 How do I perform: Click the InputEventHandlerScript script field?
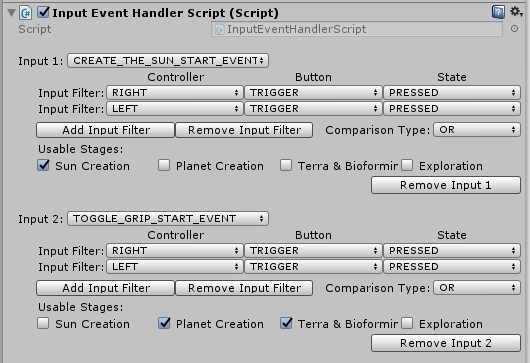[x=357, y=29]
